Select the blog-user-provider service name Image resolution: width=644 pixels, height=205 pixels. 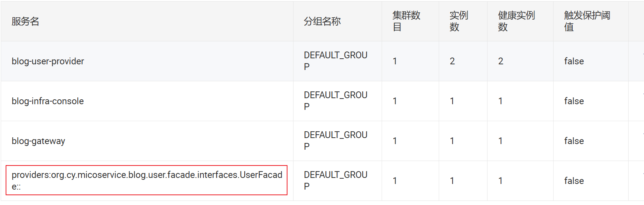(48, 61)
